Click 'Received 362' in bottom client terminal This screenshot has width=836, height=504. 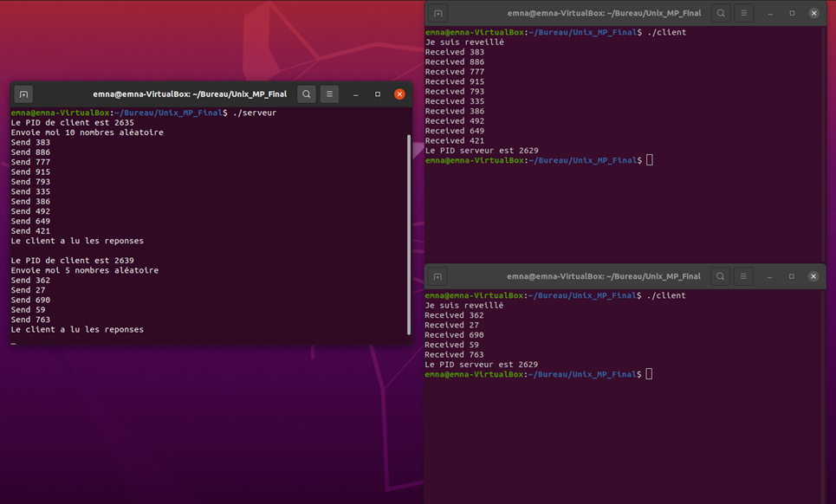(x=454, y=315)
